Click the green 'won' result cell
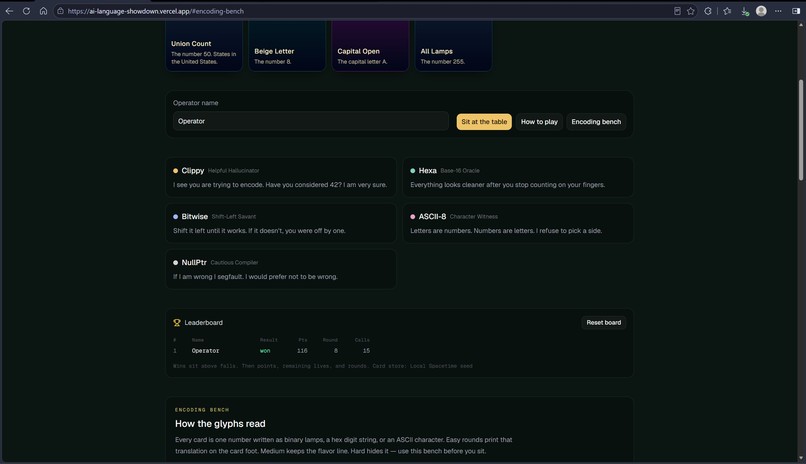This screenshot has width=806, height=464. (265, 351)
